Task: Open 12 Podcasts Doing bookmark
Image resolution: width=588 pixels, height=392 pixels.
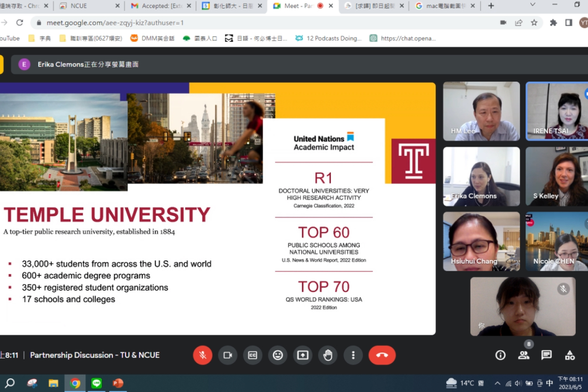Action: (328, 38)
